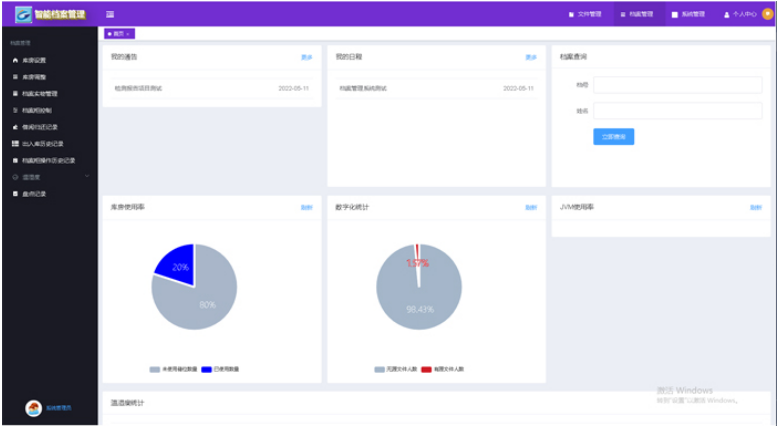777x427 pixels.
Task: Switch to 文件管理 top menu
Action: click(586, 15)
